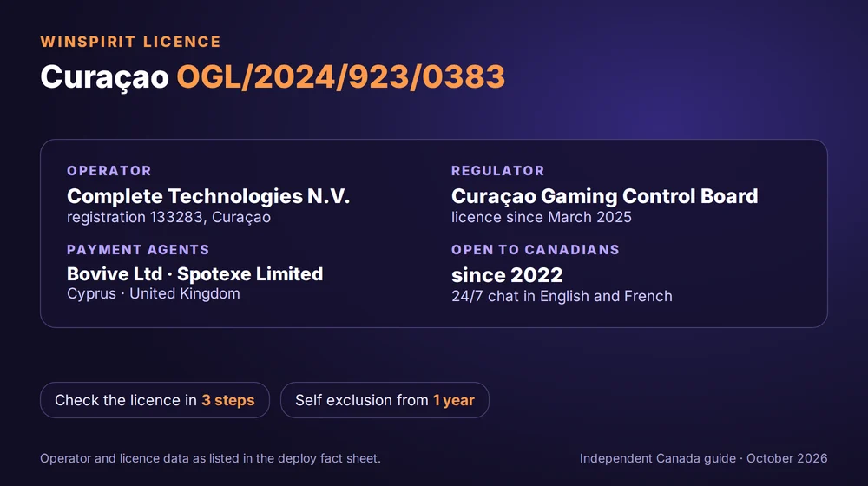
Task: Click the WINSPIRIT LICENCE heading label
Action: (131, 42)
